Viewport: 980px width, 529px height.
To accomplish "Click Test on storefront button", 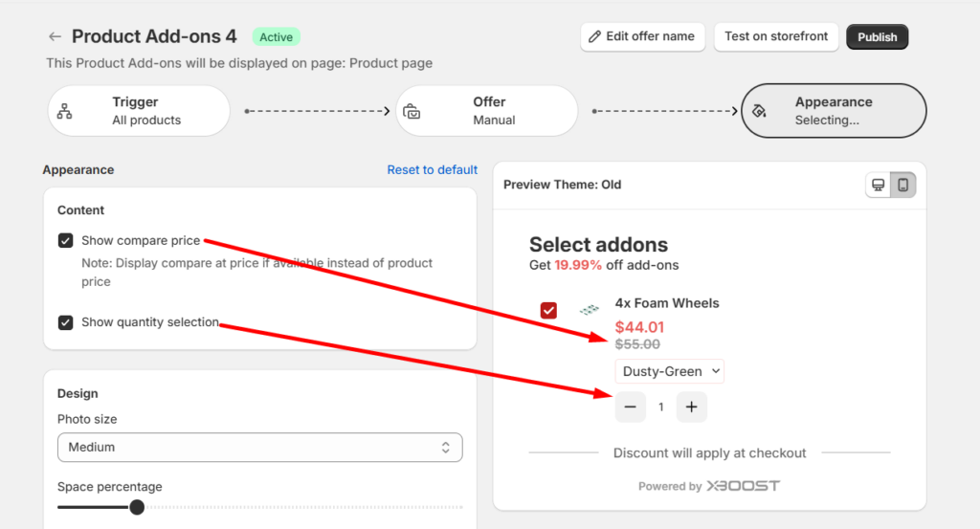I will [775, 37].
